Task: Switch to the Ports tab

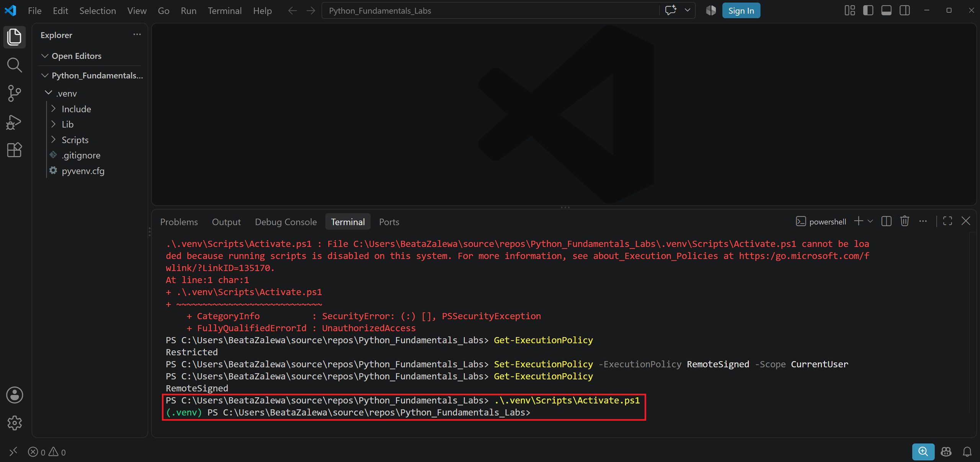Action: pyautogui.click(x=389, y=222)
